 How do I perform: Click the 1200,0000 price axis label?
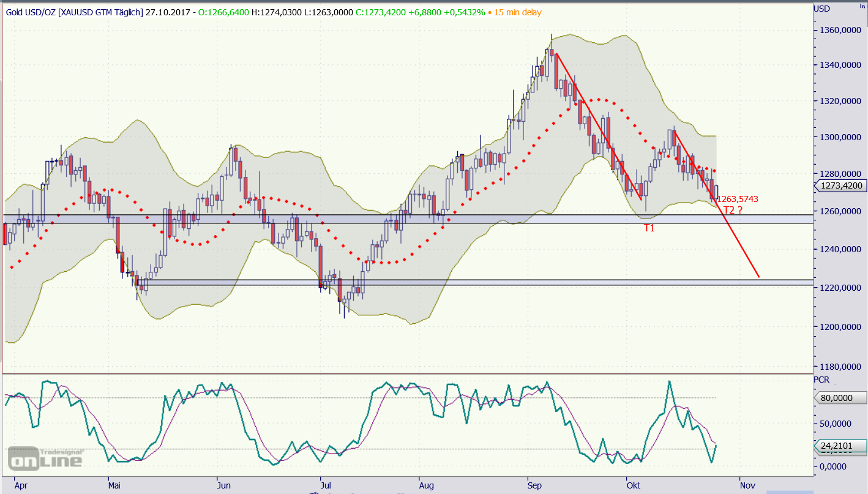841,326
